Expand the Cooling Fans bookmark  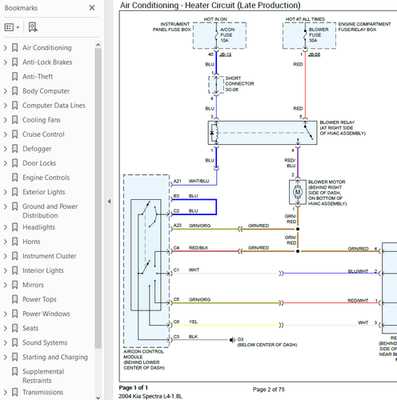click(x=5, y=120)
